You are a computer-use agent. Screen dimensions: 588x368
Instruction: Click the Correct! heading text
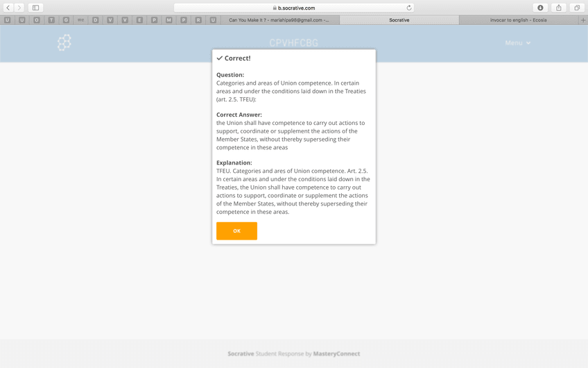[x=237, y=58]
